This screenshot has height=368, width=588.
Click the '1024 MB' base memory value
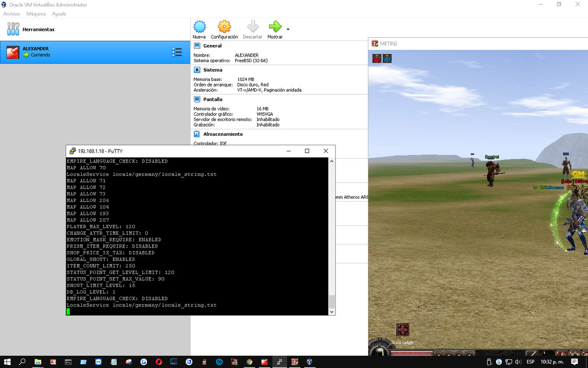point(246,80)
